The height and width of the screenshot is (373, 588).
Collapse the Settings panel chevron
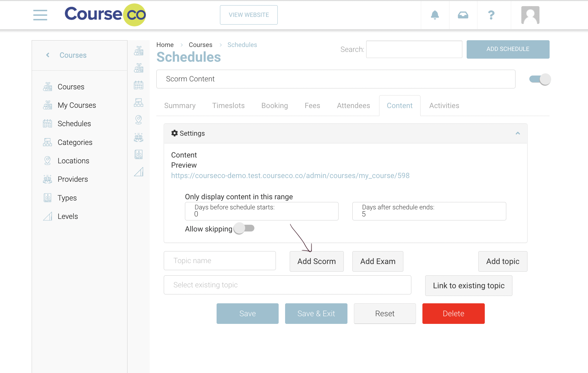pos(518,133)
